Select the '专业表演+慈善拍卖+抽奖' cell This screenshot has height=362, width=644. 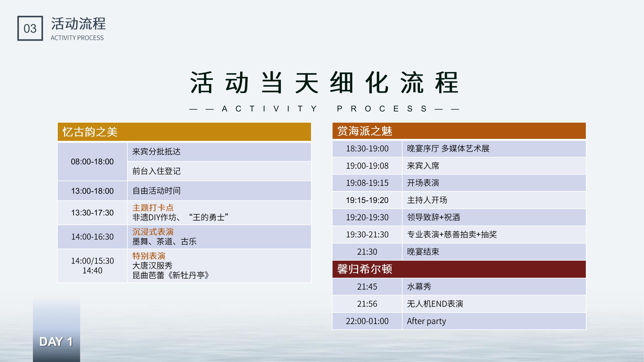coord(494,235)
